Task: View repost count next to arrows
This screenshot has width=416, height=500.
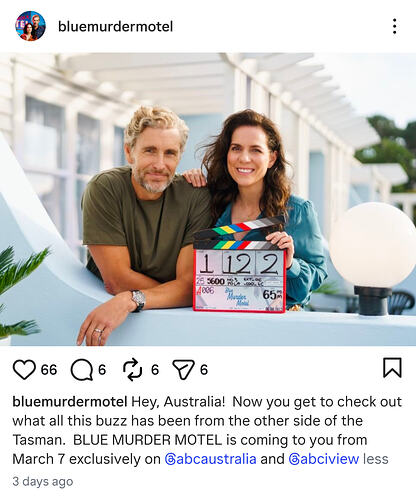Action: pos(155,370)
